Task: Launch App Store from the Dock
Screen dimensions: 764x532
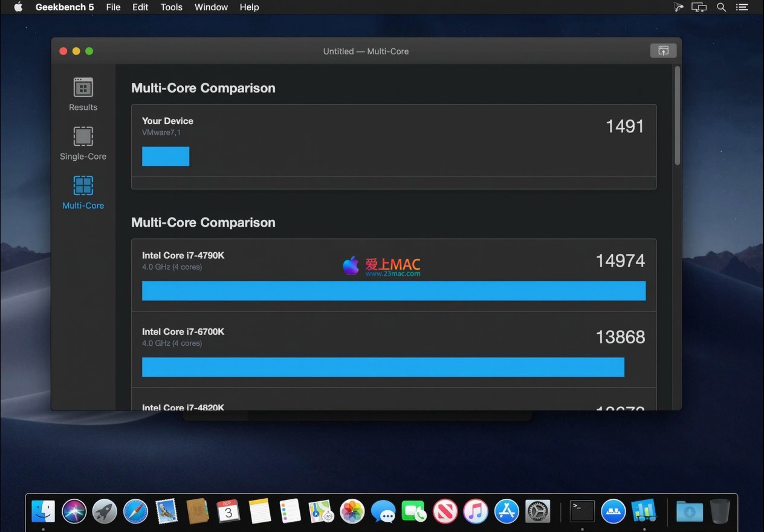Action: point(507,511)
